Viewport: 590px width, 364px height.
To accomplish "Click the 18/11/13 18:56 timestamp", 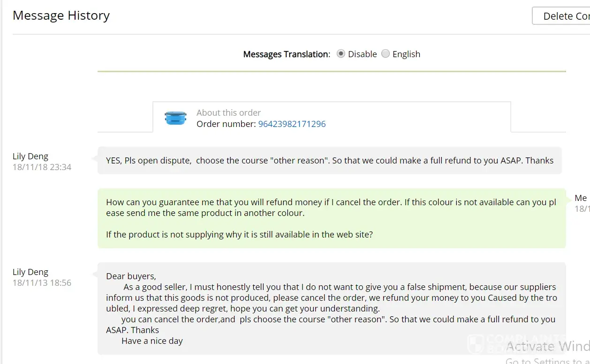I will pyautogui.click(x=42, y=283).
